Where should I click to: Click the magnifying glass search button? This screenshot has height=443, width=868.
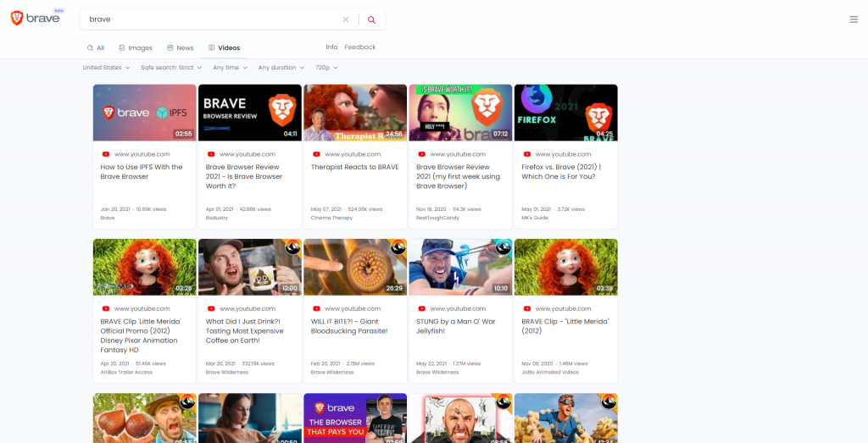(371, 19)
